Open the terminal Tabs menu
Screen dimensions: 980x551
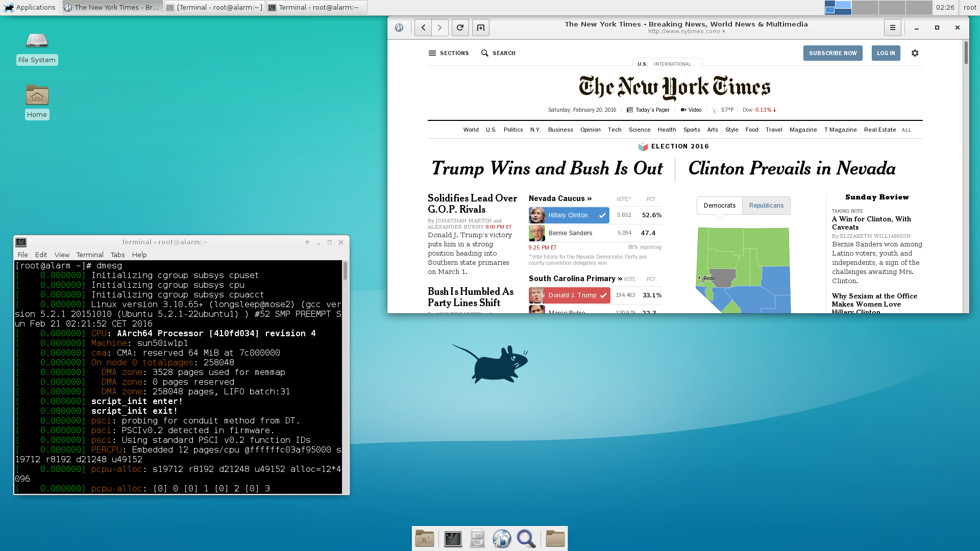click(117, 255)
